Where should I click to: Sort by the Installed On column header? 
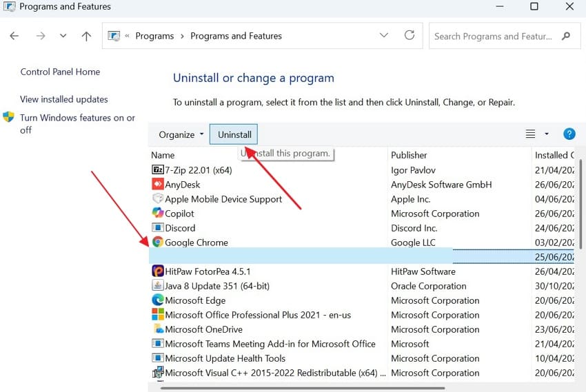click(x=554, y=155)
